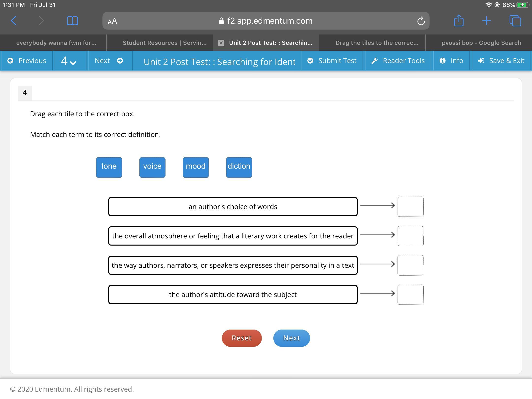
Task: Reload page with refresh icon
Action: point(421,21)
